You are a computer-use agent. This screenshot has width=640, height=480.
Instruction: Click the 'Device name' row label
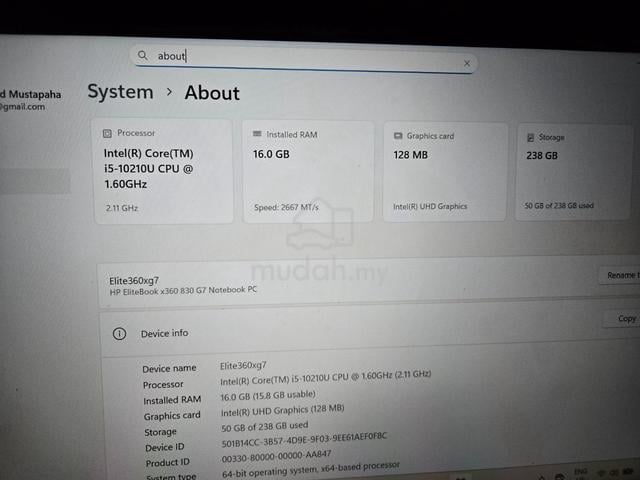coord(169,369)
